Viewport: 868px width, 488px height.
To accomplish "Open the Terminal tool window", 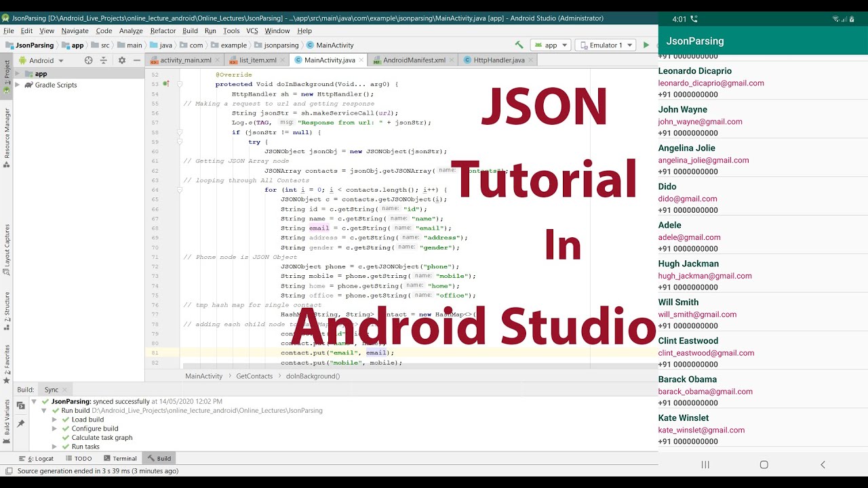I will tap(119, 459).
